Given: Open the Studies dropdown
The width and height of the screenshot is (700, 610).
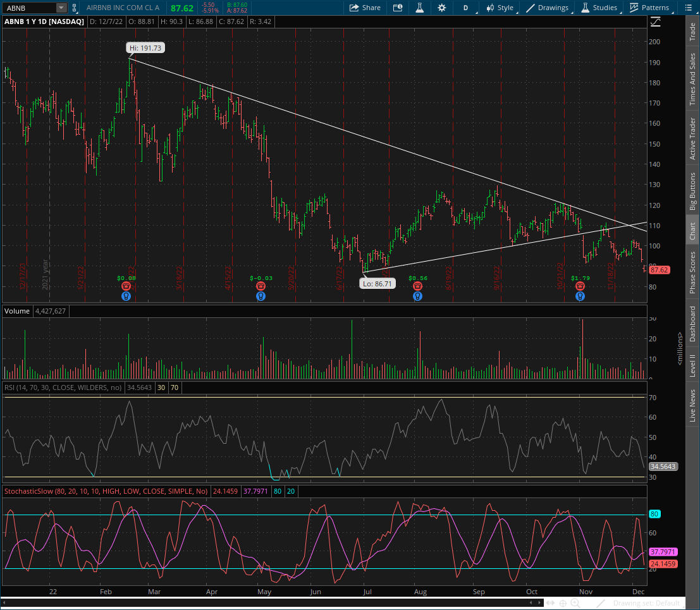Looking at the screenshot, I should click(599, 8).
